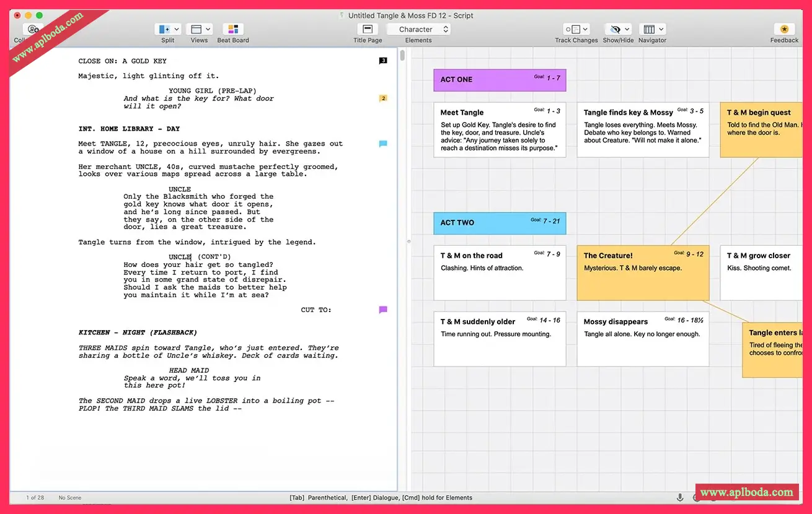Click the purple note flag near CUT TO
Screen dimensions: 812x514
pyautogui.click(x=383, y=310)
